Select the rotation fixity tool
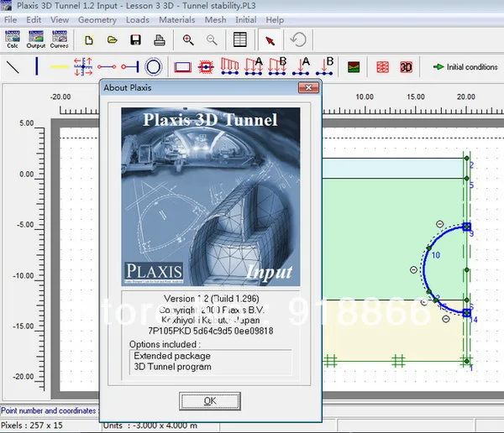Viewport: 504px width, 433px height. click(x=206, y=67)
